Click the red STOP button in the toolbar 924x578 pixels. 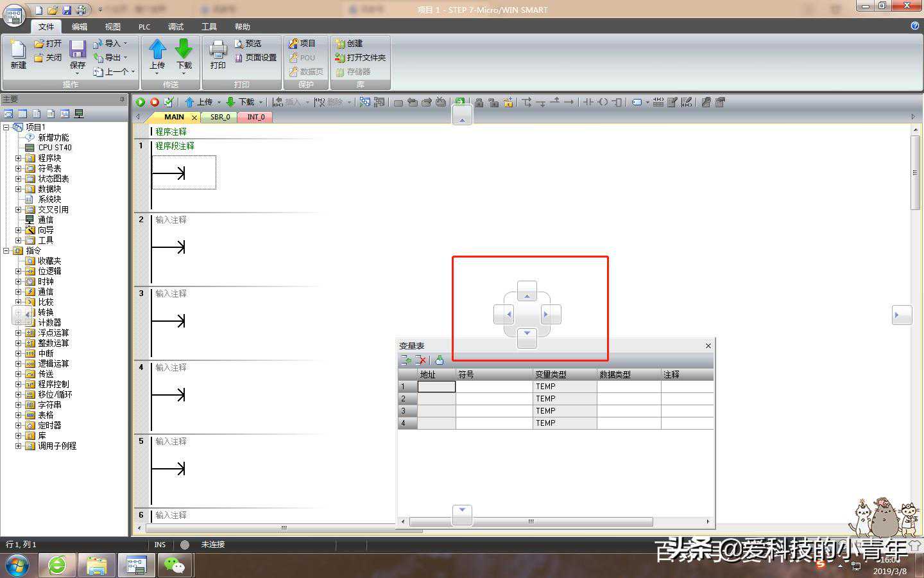pos(155,102)
